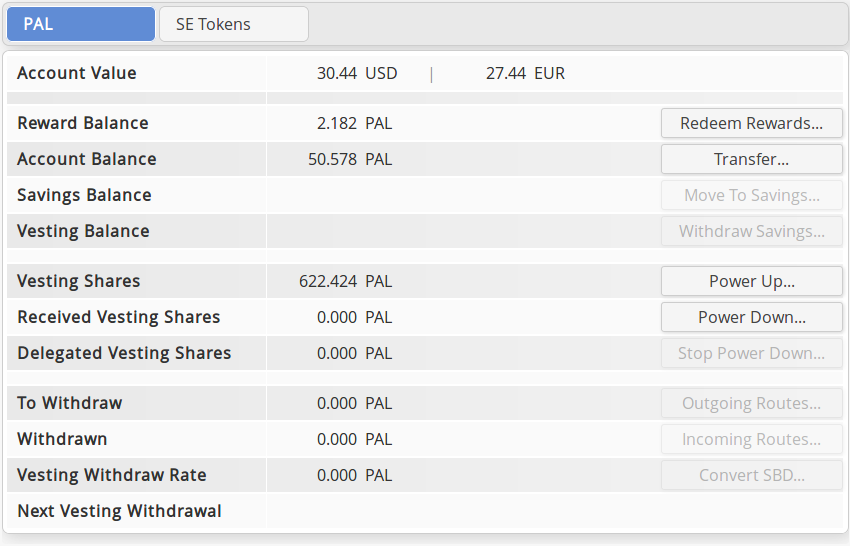Open Incoming Routes

751,439
